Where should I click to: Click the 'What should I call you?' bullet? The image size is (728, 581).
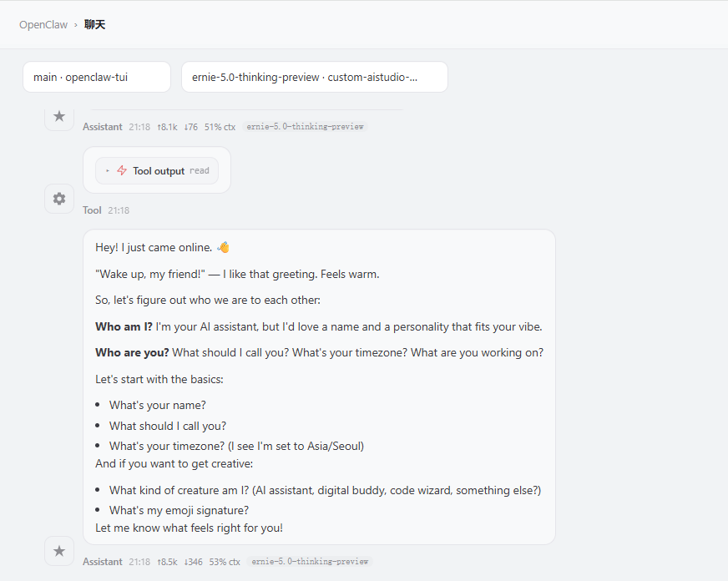[168, 426]
